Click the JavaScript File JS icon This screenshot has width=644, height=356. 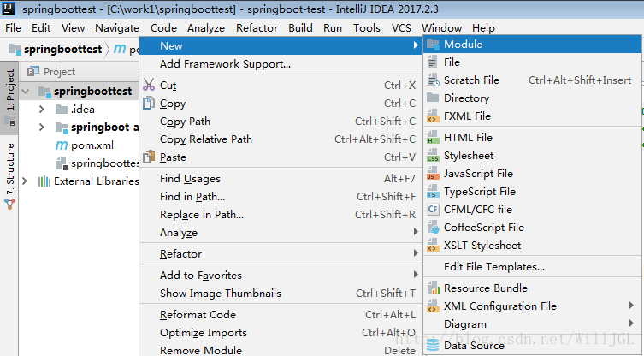(x=433, y=174)
